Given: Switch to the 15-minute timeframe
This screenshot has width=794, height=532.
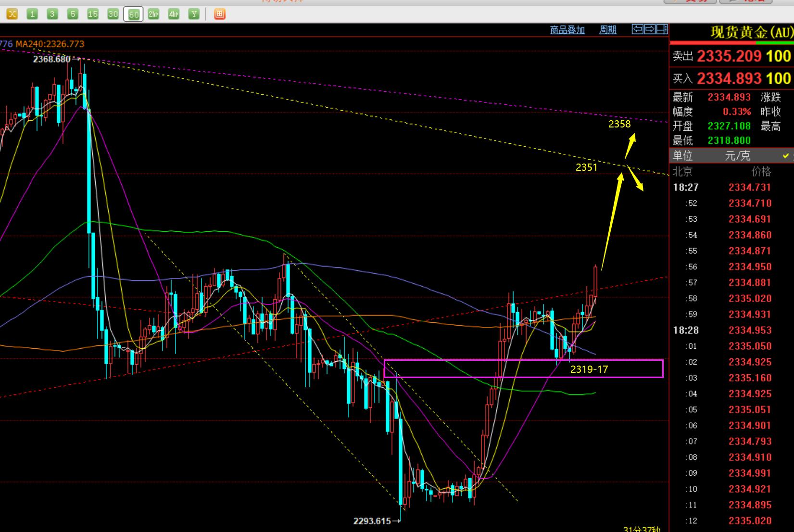Looking at the screenshot, I should click(x=93, y=14).
